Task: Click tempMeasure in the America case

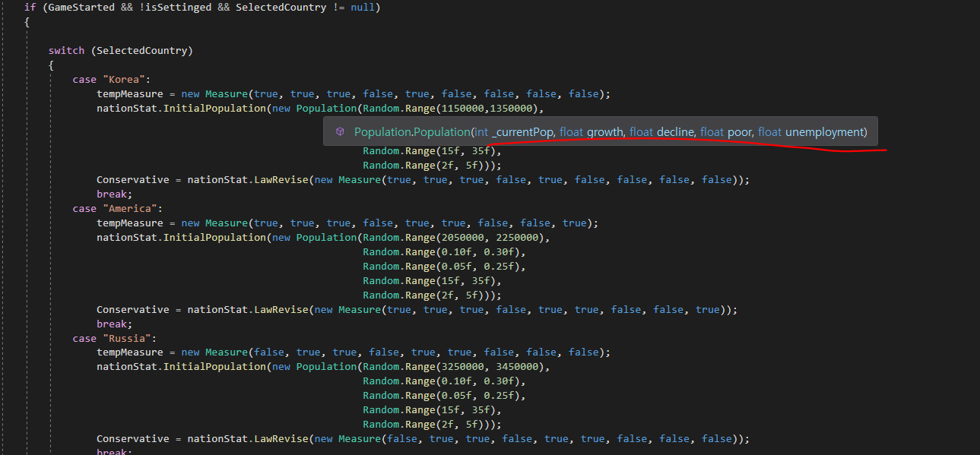Action: (x=130, y=223)
